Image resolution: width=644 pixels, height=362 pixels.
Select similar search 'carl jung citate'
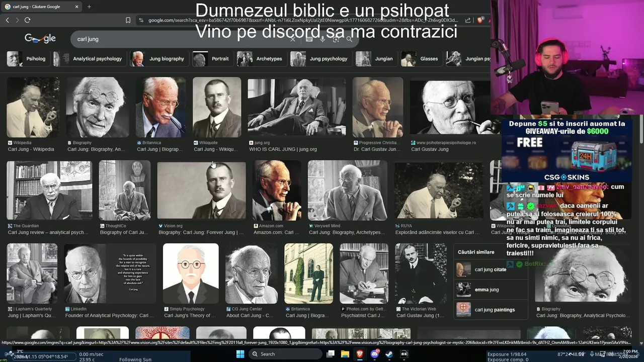pyautogui.click(x=491, y=269)
